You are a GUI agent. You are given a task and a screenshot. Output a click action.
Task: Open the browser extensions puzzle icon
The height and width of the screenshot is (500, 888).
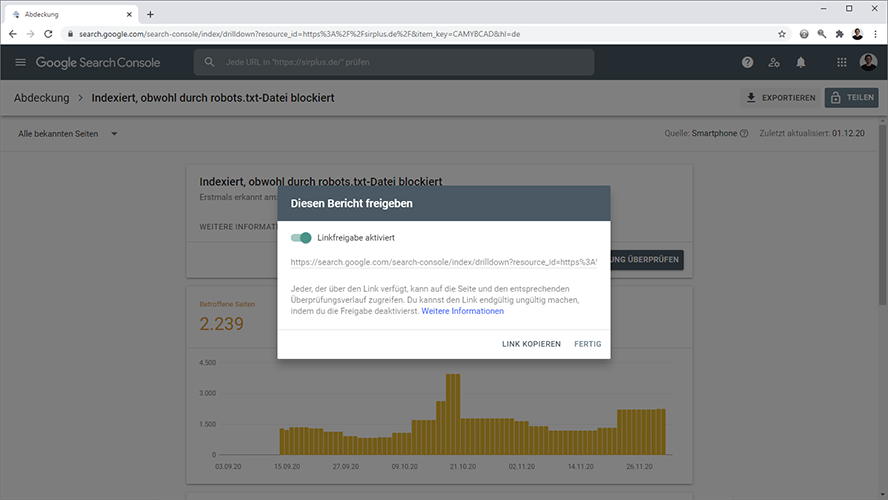(x=839, y=34)
